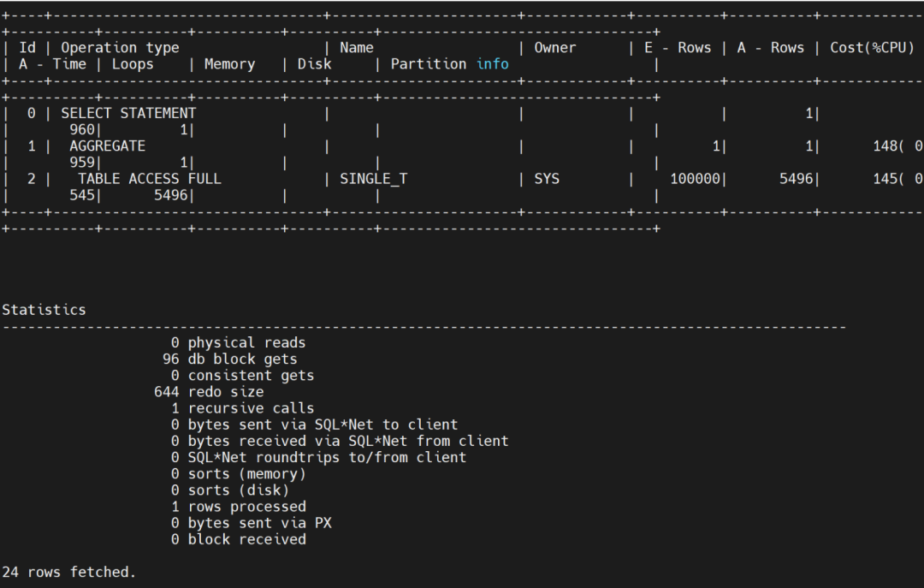Click the "Loops" column header
The height and width of the screenshot is (588, 924).
[x=133, y=64]
